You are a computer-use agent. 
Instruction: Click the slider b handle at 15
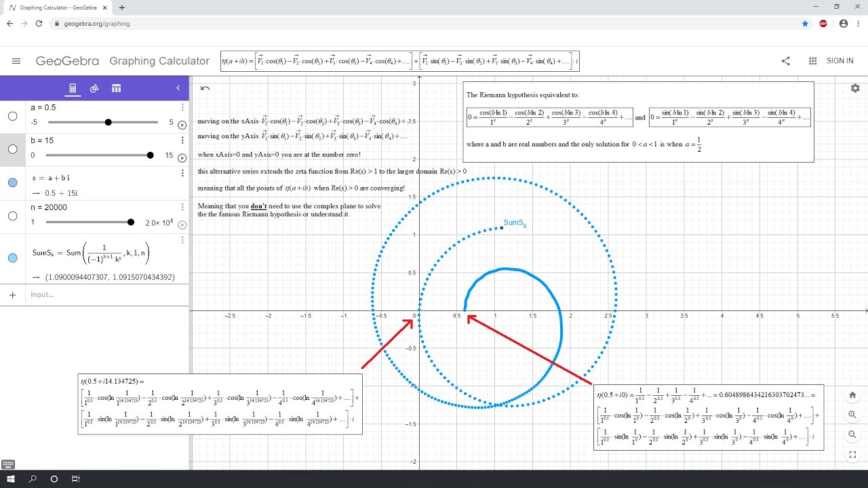click(150, 155)
